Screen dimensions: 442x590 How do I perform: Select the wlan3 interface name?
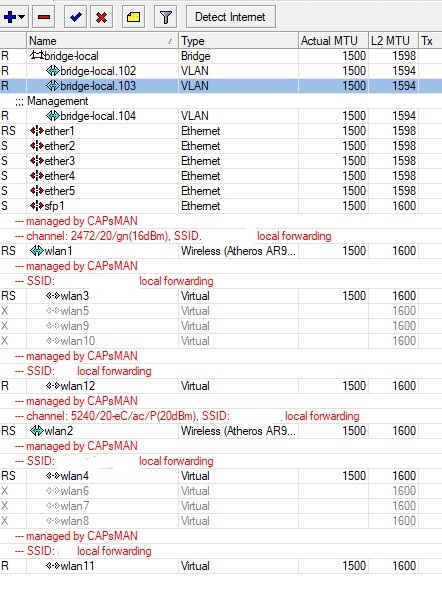(75, 296)
